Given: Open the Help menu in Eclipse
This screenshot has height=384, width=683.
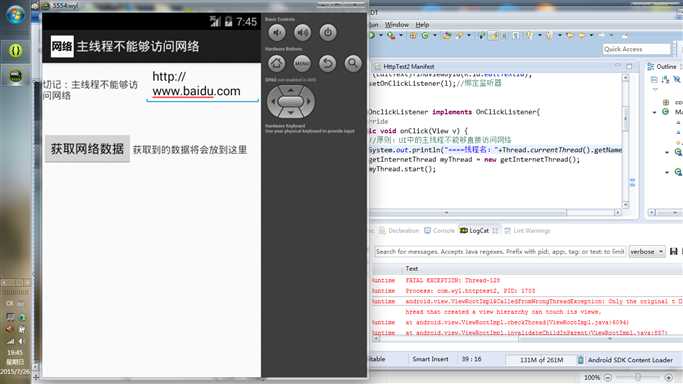Looking at the screenshot, I should point(422,25).
